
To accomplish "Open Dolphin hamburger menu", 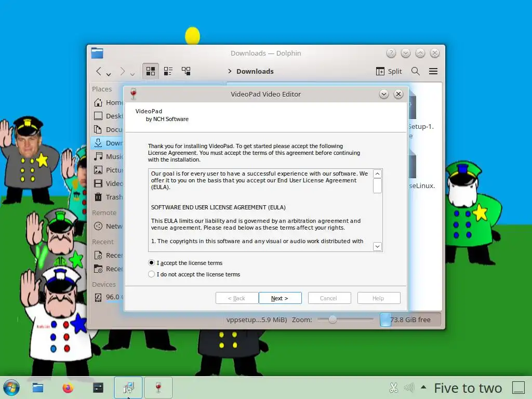I will pos(433,71).
